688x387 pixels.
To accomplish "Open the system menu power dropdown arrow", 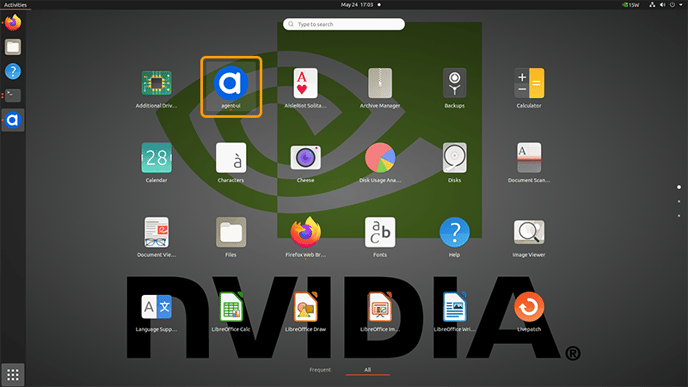I will [x=681, y=5].
